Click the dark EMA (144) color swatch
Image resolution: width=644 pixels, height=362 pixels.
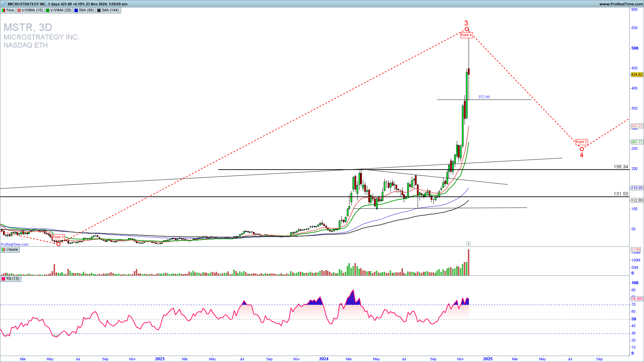[x=99, y=10]
